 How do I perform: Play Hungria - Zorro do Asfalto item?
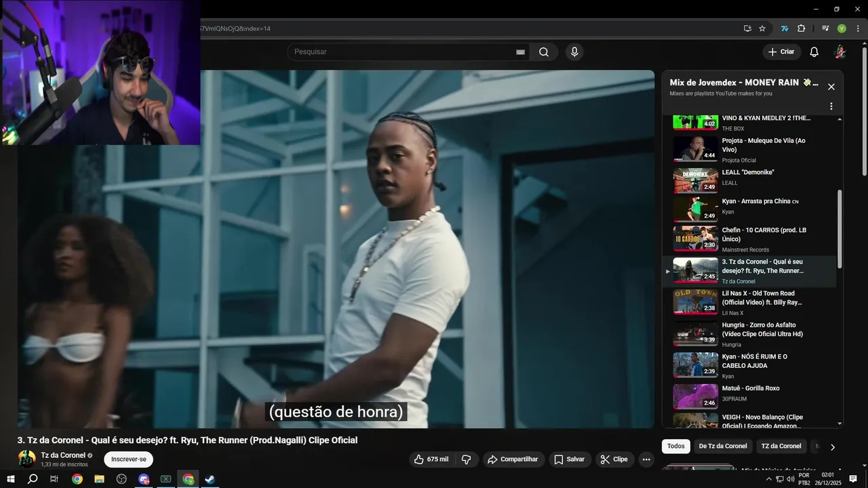point(749,334)
